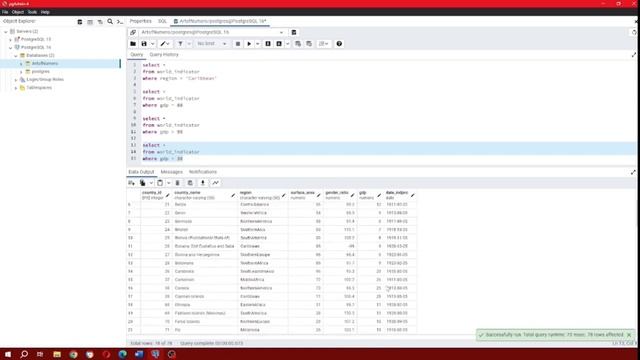Open the PSQL Tool terminal icon
Image resolution: width=640 pixels, height=360 pixels.
click(120, 22)
